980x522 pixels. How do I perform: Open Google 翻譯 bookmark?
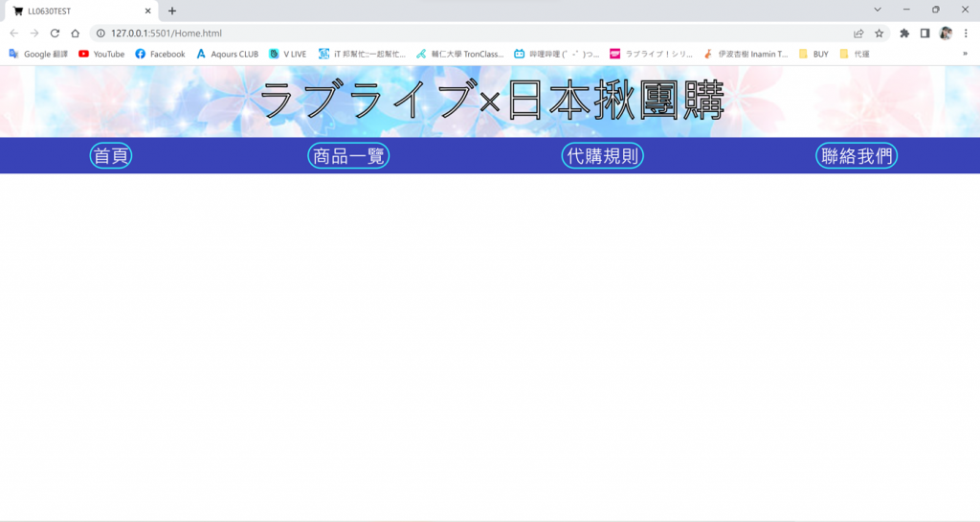click(38, 54)
